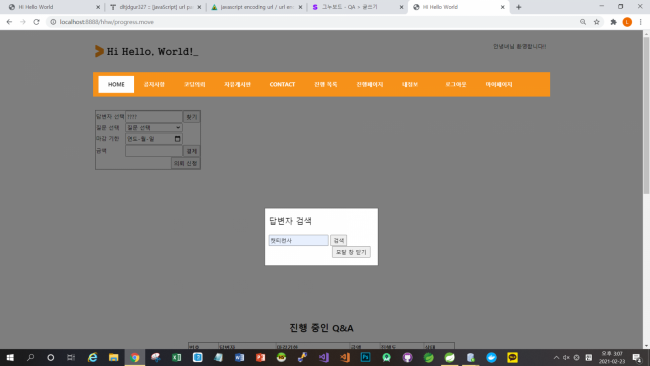650x366 pixels.
Task: Open the page zoom magnifier in address bar
Action: click(583, 22)
